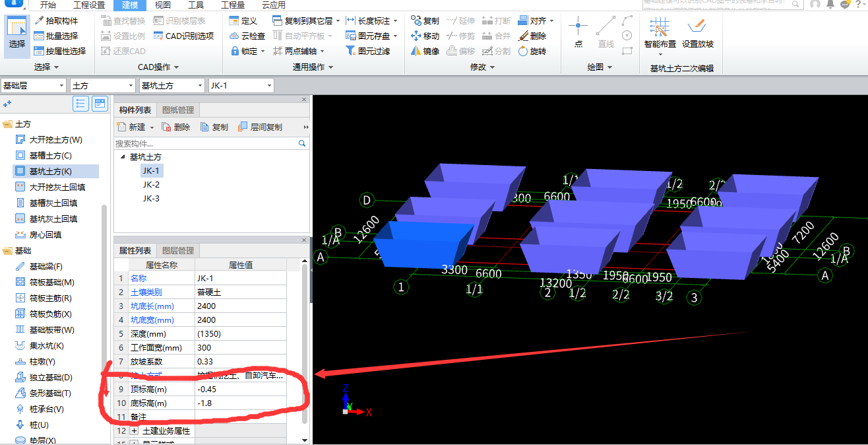Viewport: 868px width, 445px height.
Task: Select component JK-2 in list
Action: point(151,185)
